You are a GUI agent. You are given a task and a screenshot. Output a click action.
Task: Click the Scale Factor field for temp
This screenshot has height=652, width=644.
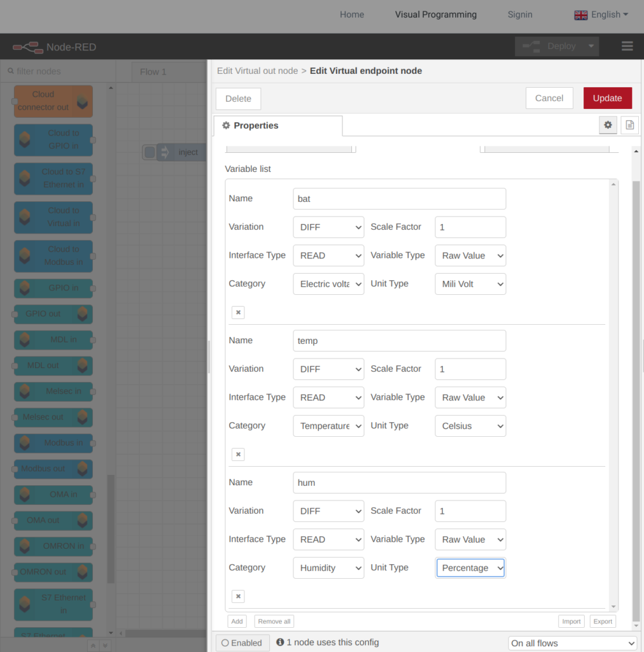470,369
